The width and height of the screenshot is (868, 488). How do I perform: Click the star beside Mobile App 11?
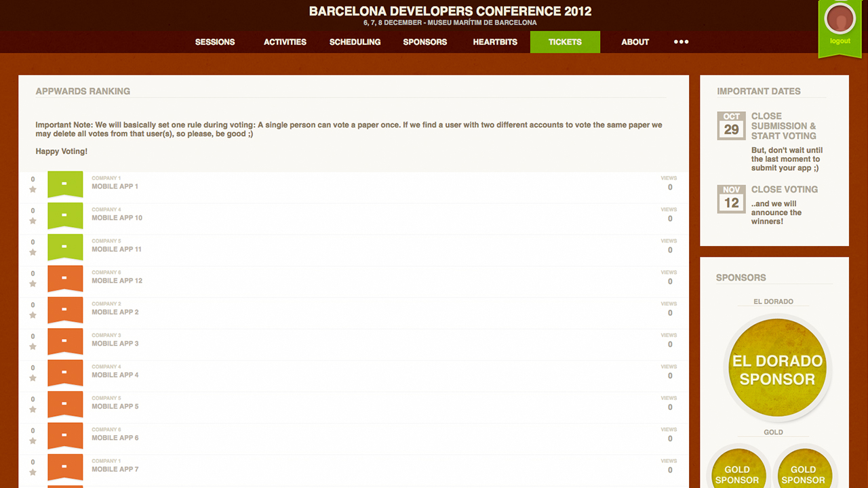[33, 252]
